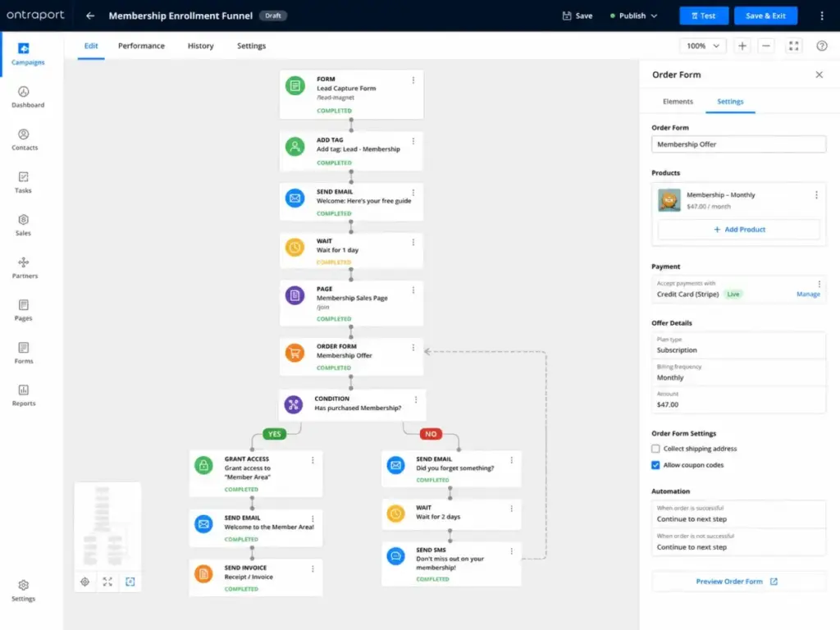The image size is (840, 630).
Task: Open Sales section in sidebar
Action: [x=23, y=225]
